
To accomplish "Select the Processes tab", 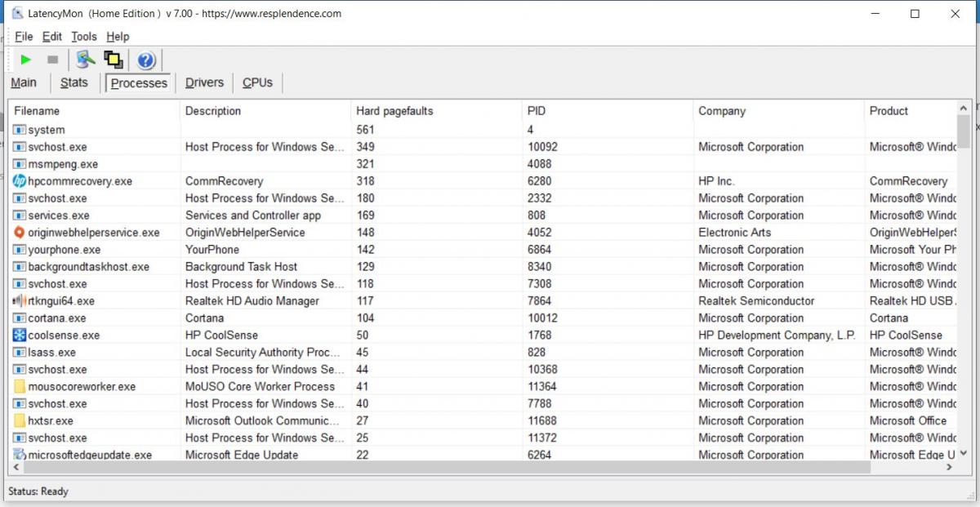I will (x=139, y=82).
